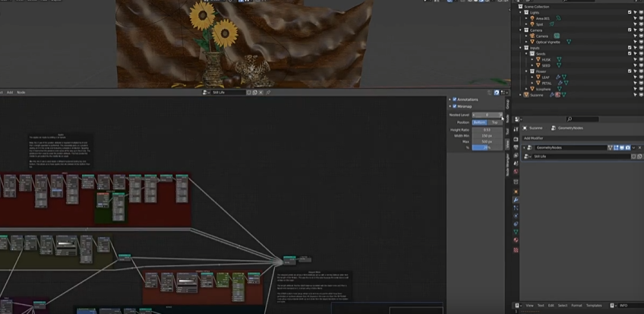Click the Icosphere mesh object icon
This screenshot has width=644, height=314.
[532, 89]
